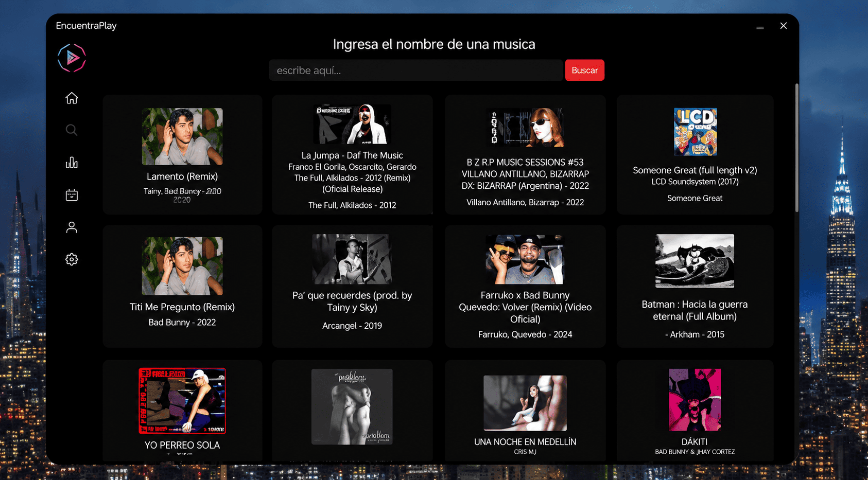Click title 'DÁKITI'
The height and width of the screenshot is (480, 868).
[x=695, y=442]
